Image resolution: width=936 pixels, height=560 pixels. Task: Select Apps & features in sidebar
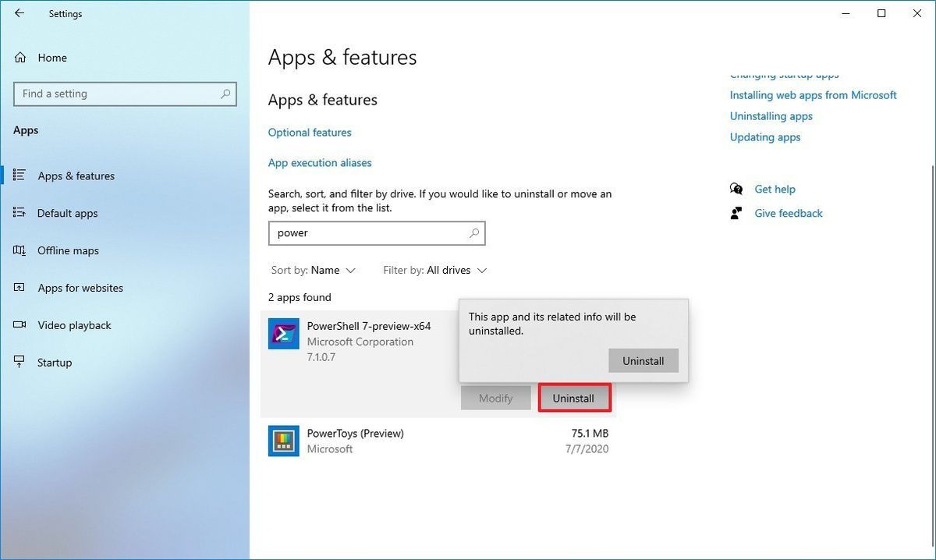pyautogui.click(x=76, y=176)
